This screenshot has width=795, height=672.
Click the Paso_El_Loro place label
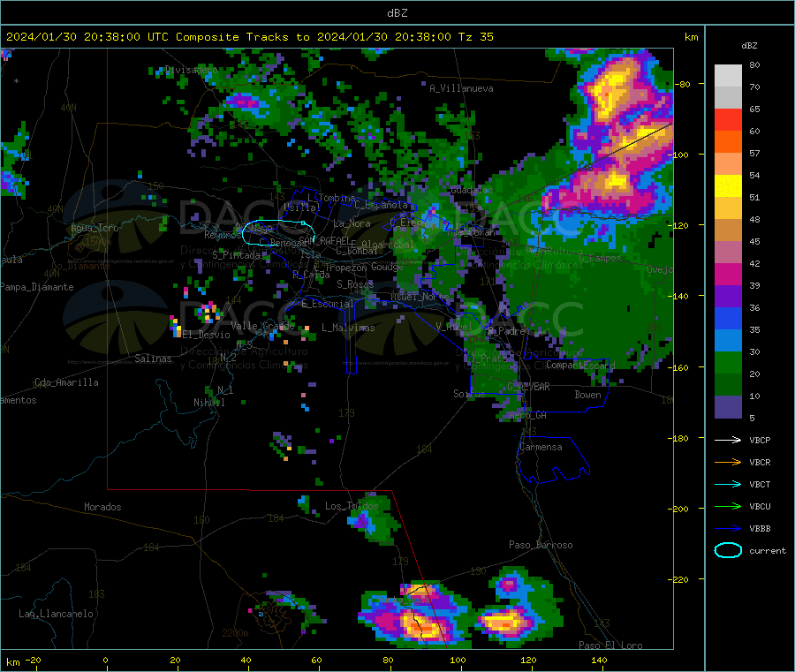point(610,646)
